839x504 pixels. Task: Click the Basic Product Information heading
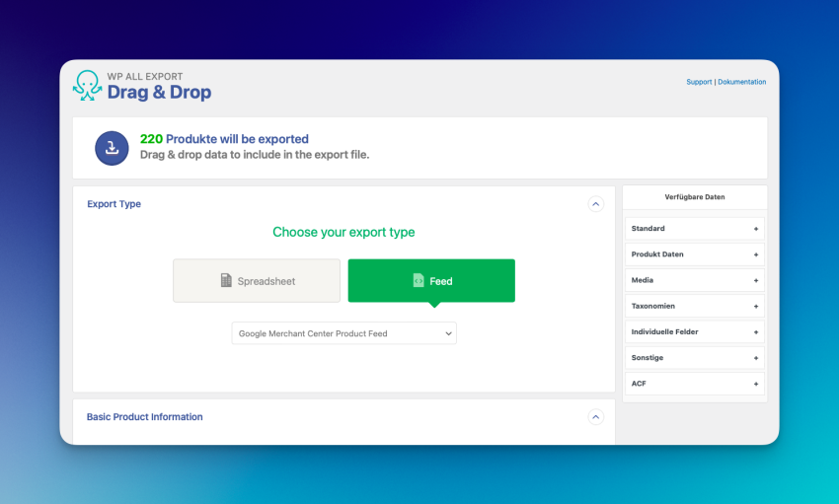pyautogui.click(x=144, y=417)
